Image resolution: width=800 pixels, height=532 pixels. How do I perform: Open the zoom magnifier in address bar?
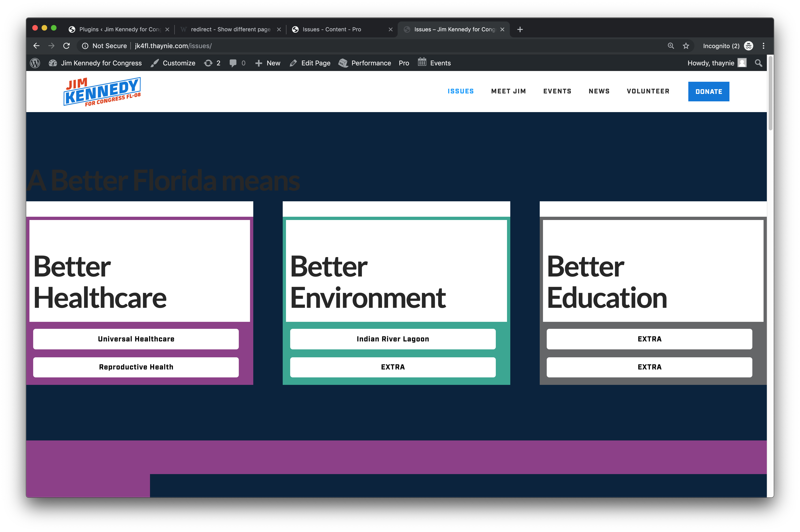point(671,46)
